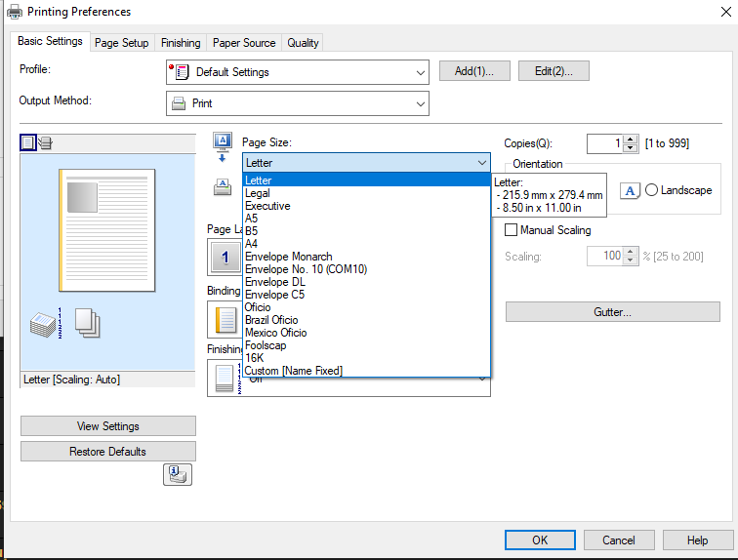Select Brazil Oficio page size
This screenshot has height=560, width=738.
coord(366,320)
